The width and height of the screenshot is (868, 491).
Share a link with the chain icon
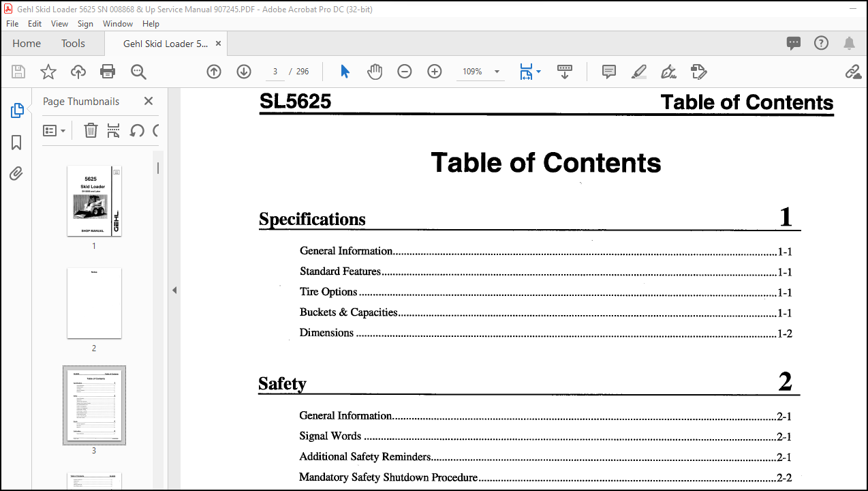coord(853,72)
